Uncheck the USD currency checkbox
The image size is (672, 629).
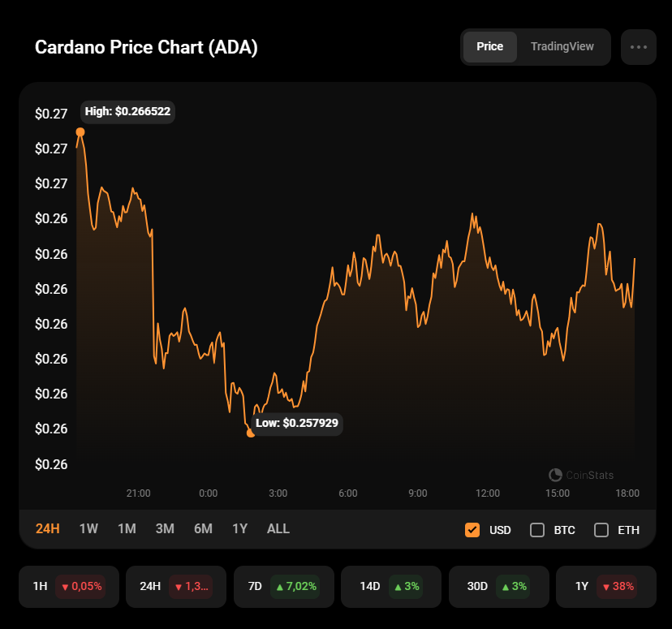click(x=472, y=530)
